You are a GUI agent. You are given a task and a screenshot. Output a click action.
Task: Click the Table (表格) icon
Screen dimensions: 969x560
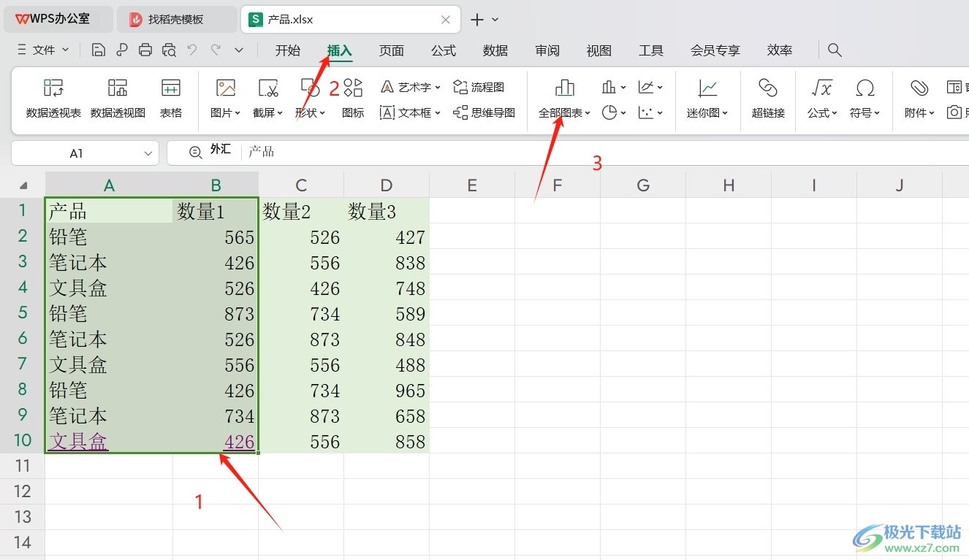click(171, 99)
